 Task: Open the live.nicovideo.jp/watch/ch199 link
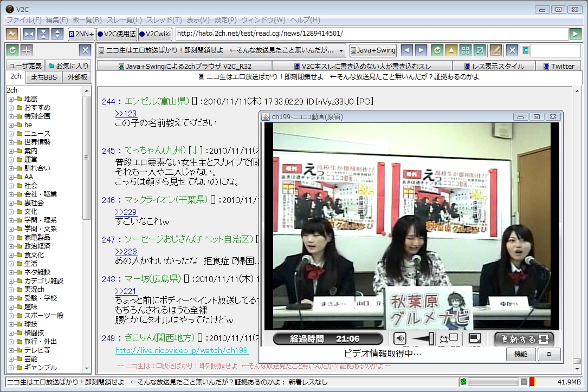point(182,350)
